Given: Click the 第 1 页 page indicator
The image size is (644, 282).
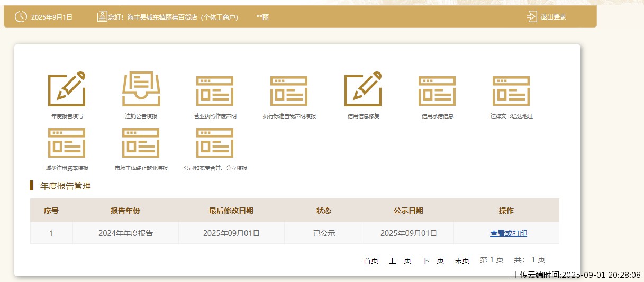Looking at the screenshot, I should point(492,260).
